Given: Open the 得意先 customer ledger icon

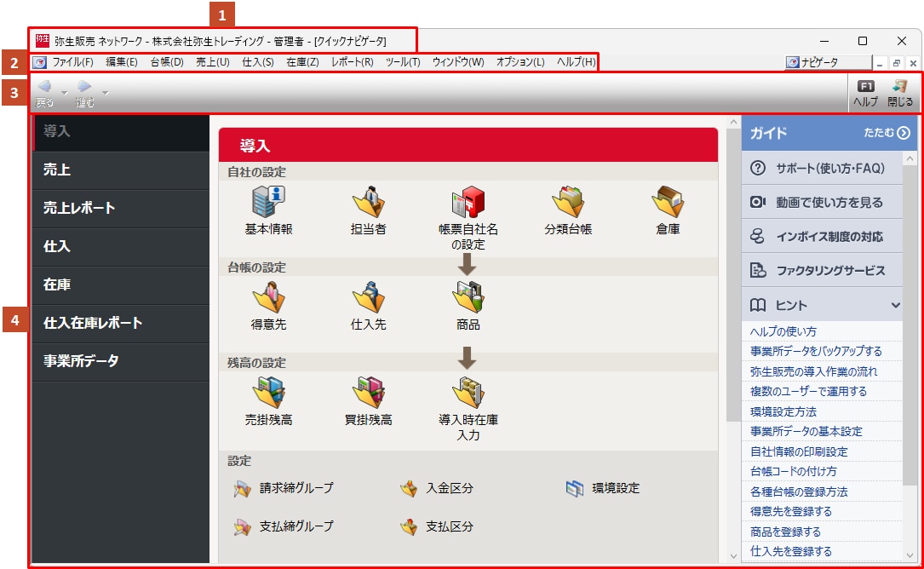Looking at the screenshot, I should [268, 298].
